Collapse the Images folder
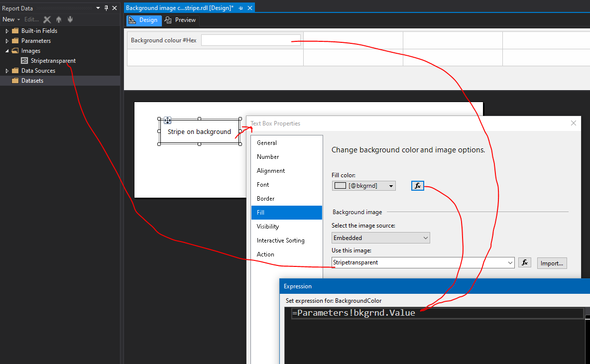590x364 pixels. (x=7, y=51)
